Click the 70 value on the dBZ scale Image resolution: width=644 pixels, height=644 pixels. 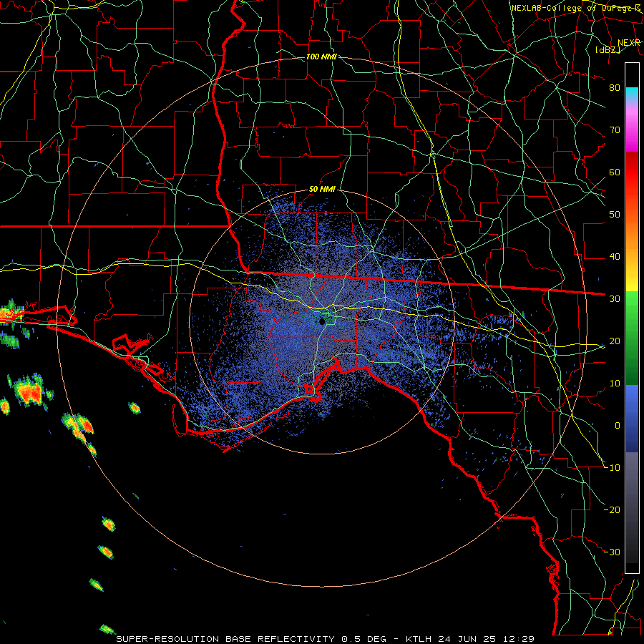click(615, 130)
